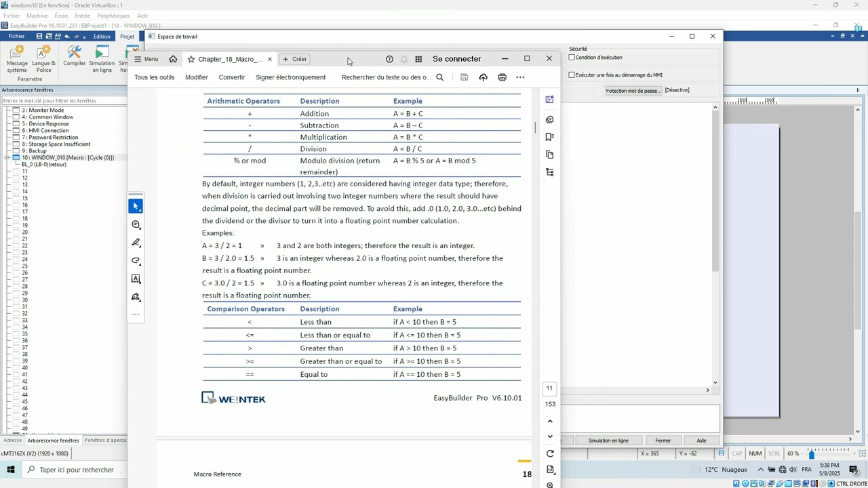Image resolution: width=868 pixels, height=488 pixels.
Task: Open the Message système parameter icon
Action: click(x=17, y=59)
